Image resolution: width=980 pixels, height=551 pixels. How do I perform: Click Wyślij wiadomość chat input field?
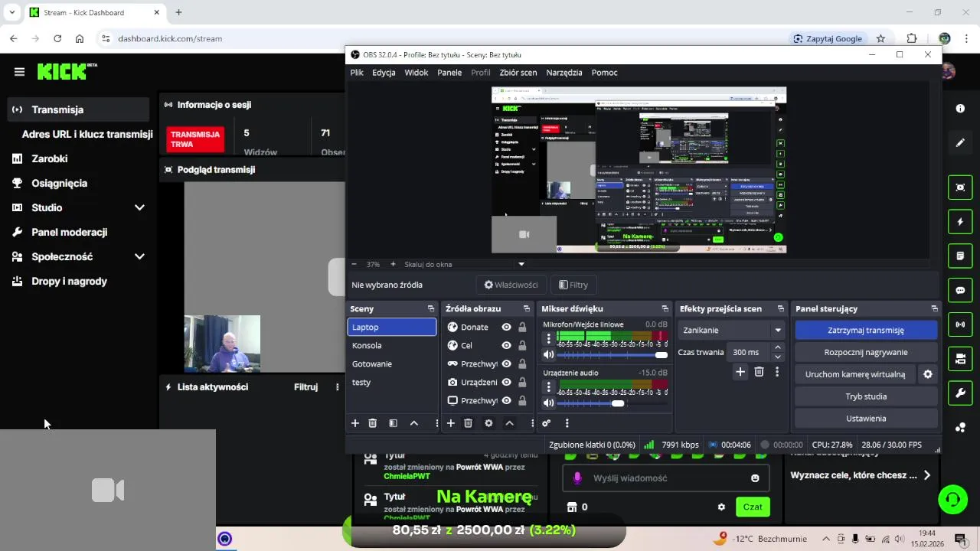pyautogui.click(x=666, y=478)
